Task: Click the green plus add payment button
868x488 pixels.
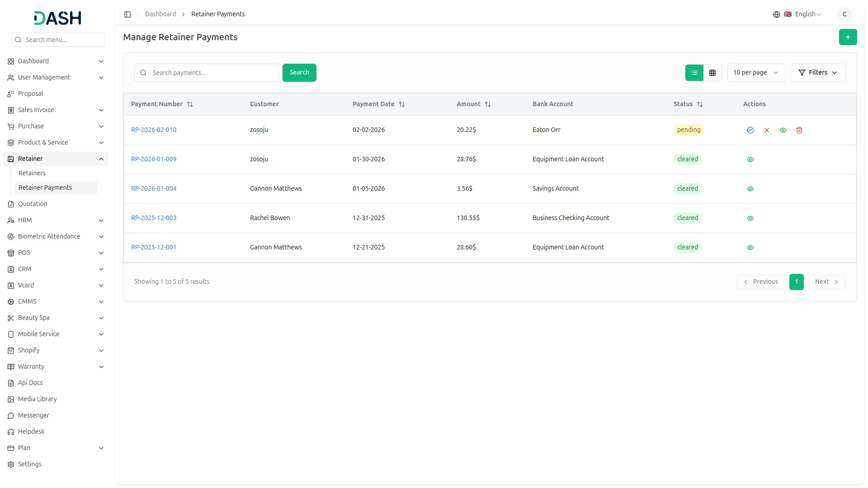Action: click(848, 37)
